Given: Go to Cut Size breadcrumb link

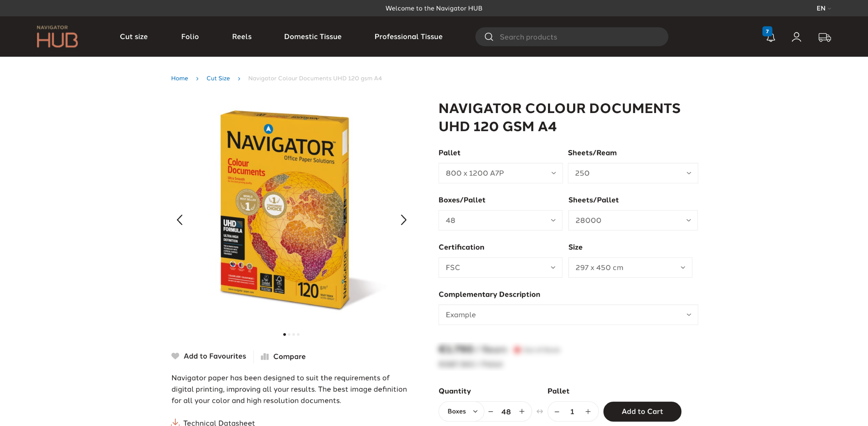Looking at the screenshot, I should 218,78.
